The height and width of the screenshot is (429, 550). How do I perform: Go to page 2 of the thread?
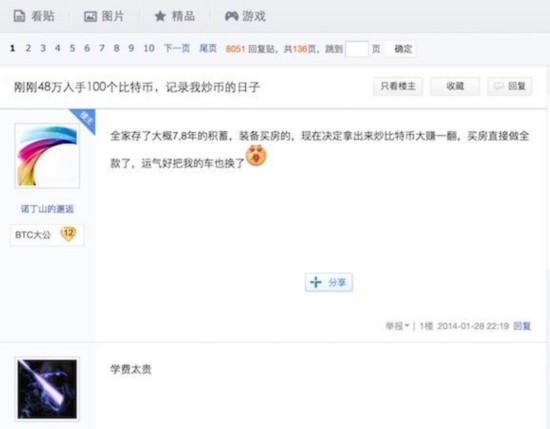pos(28,48)
